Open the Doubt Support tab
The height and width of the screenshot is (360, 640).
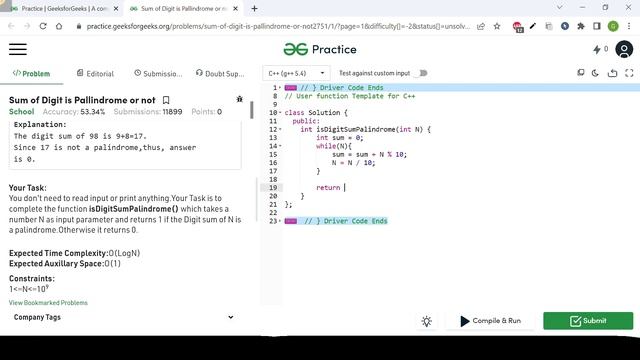click(x=220, y=73)
